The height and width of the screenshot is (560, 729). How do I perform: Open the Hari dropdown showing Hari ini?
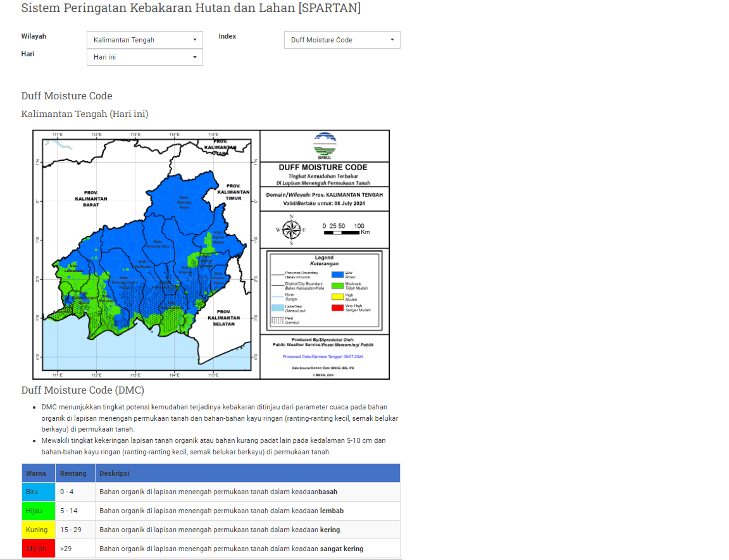pos(144,57)
